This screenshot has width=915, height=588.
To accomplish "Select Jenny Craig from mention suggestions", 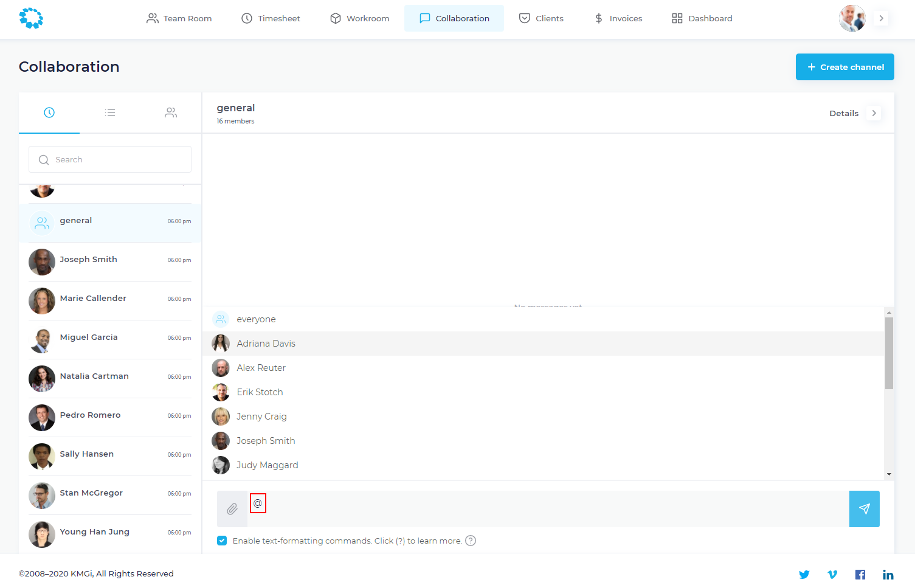I will point(261,417).
